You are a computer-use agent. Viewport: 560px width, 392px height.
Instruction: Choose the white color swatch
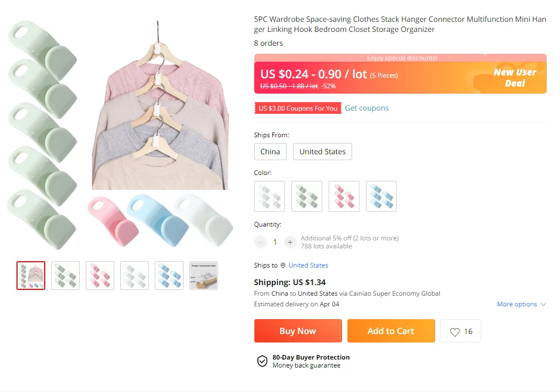(x=270, y=196)
